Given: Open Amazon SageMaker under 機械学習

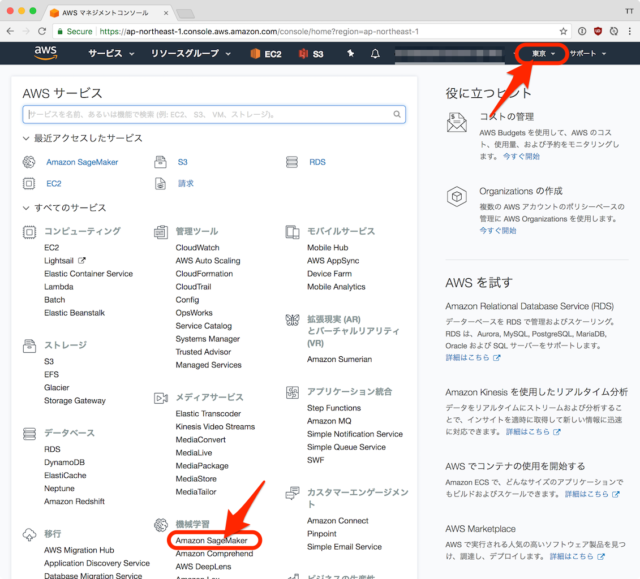Looking at the screenshot, I should pos(211,541).
